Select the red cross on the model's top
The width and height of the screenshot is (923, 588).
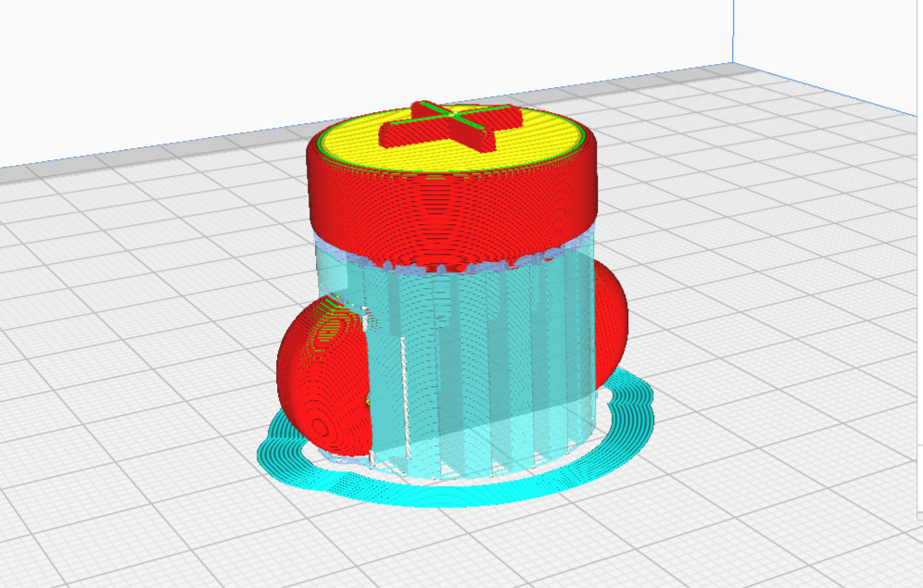pos(450,126)
